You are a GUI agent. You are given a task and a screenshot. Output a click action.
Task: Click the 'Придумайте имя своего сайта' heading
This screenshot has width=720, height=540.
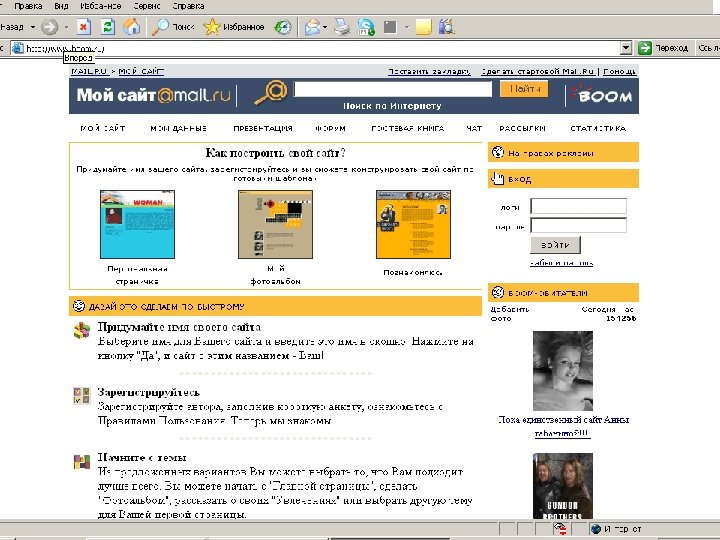(x=179, y=327)
